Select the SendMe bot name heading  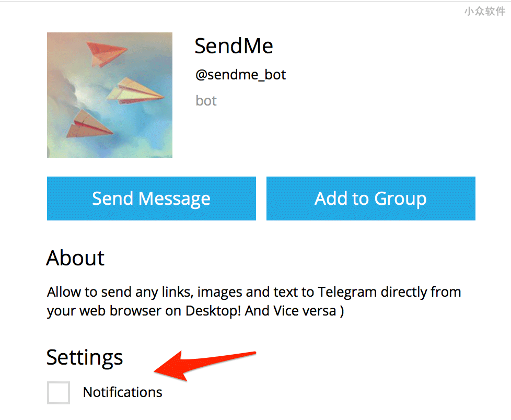[x=234, y=45]
